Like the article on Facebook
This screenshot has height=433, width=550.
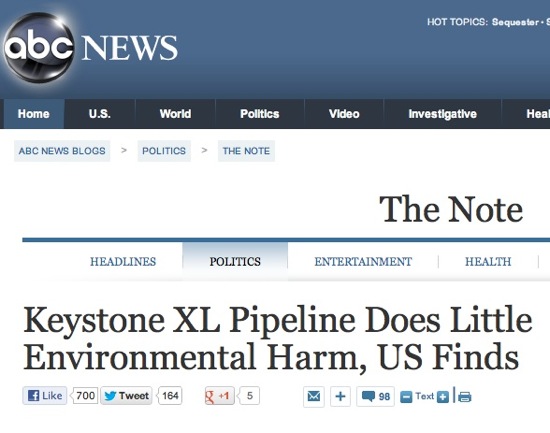coord(45,396)
